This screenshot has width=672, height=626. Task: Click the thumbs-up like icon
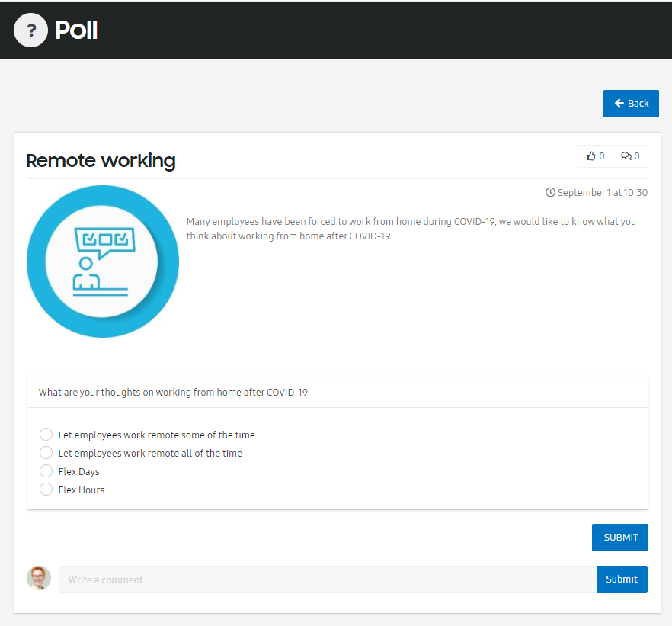coord(591,156)
